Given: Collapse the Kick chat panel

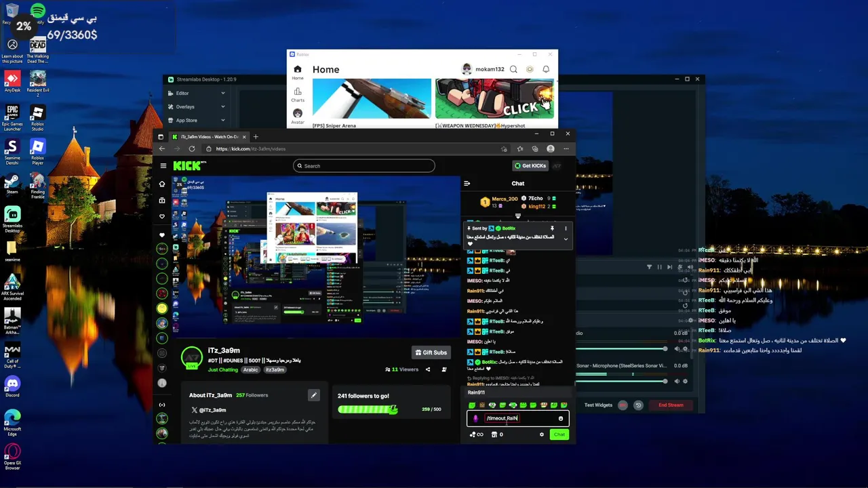Looking at the screenshot, I should tap(467, 183).
